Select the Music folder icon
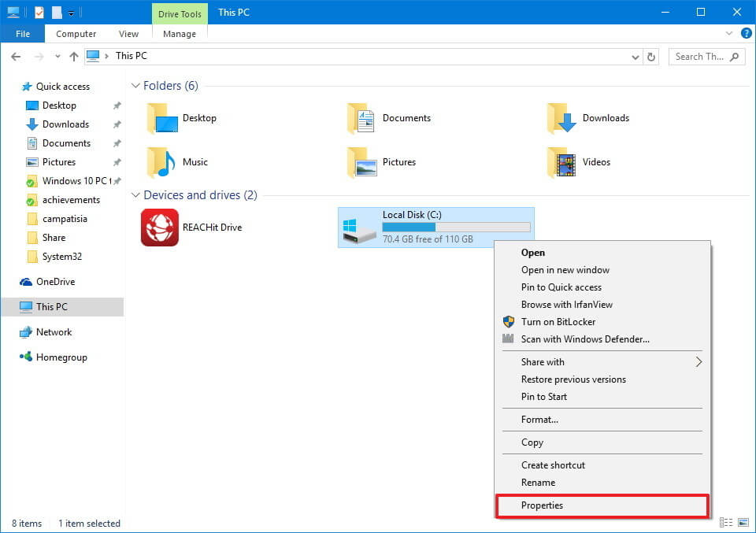756x533 pixels. coord(161,162)
